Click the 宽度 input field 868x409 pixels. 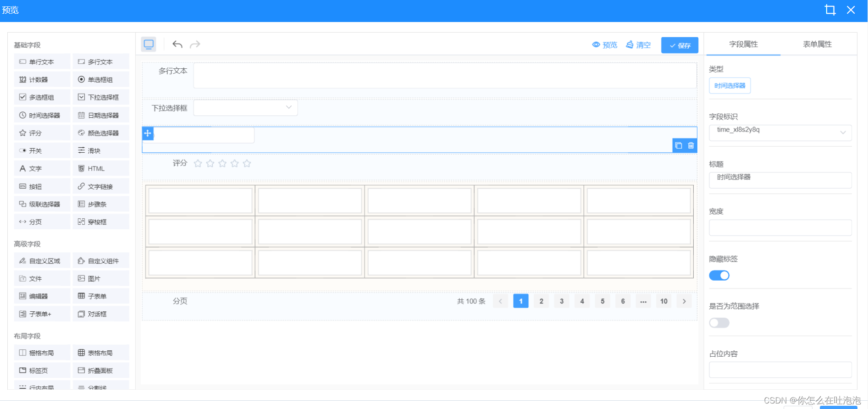pyautogui.click(x=780, y=227)
